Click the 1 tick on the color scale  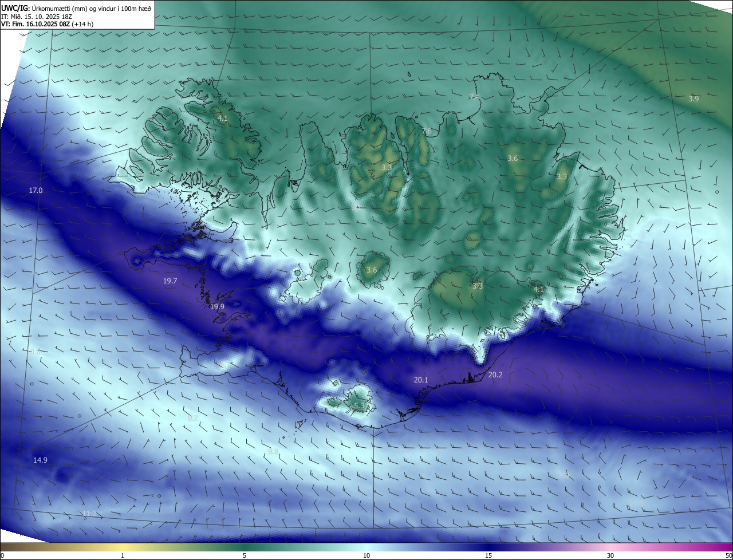coord(123,555)
